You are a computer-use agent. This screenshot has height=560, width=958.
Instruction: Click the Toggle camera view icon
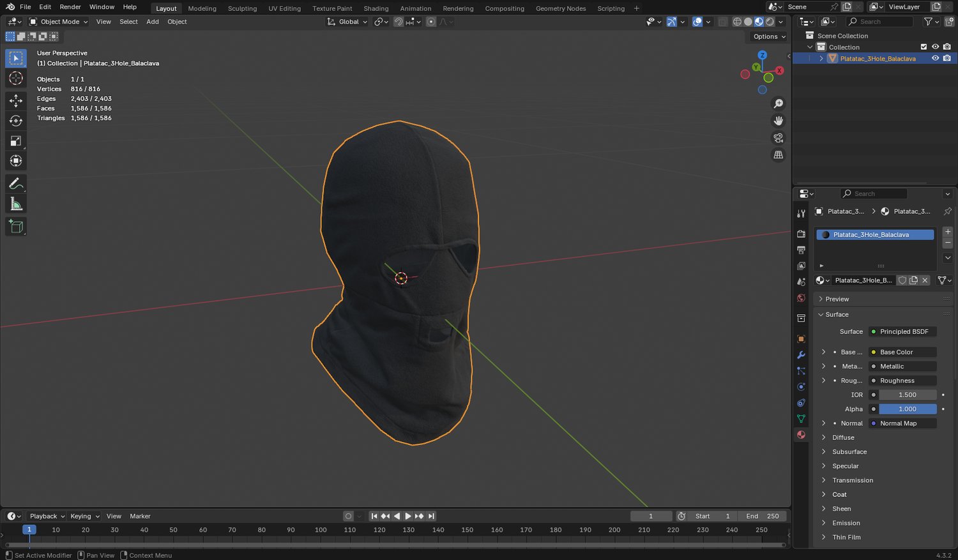pos(778,138)
